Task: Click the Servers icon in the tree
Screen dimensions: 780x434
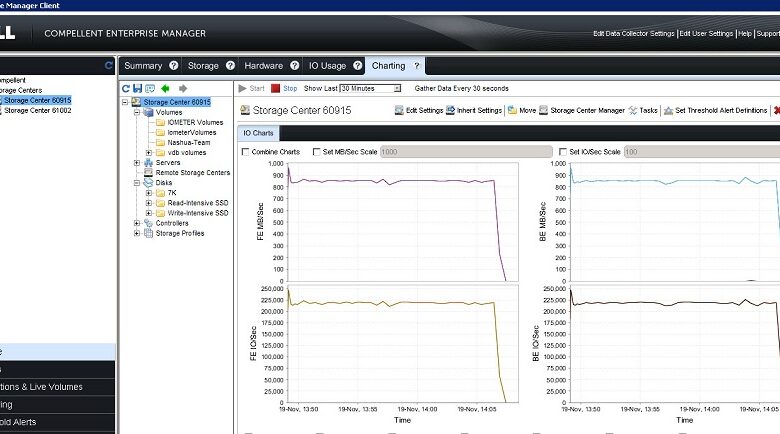Action: (148, 163)
